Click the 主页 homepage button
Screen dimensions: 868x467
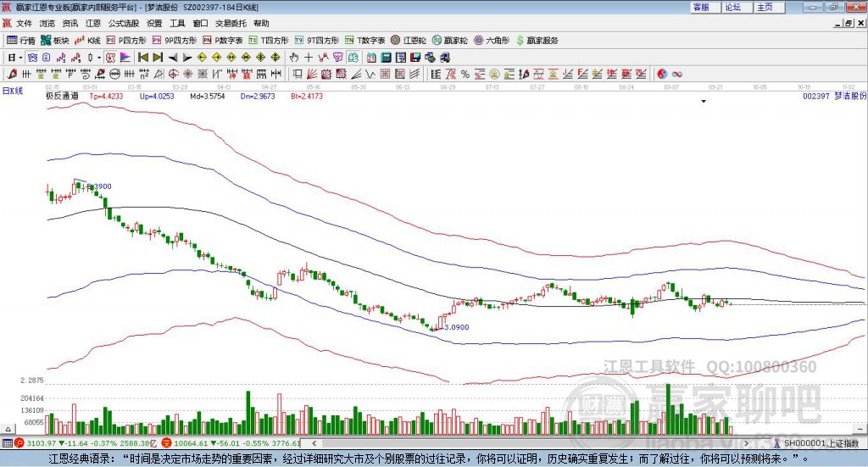(x=765, y=7)
